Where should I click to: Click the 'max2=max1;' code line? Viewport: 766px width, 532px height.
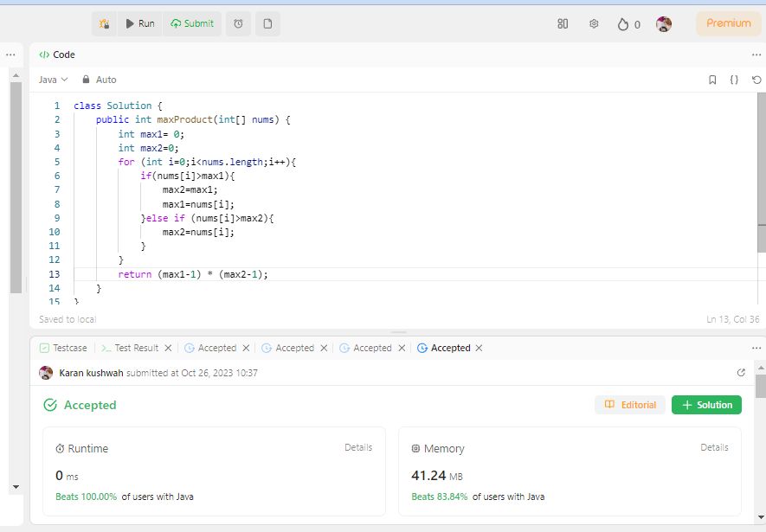tap(190, 189)
